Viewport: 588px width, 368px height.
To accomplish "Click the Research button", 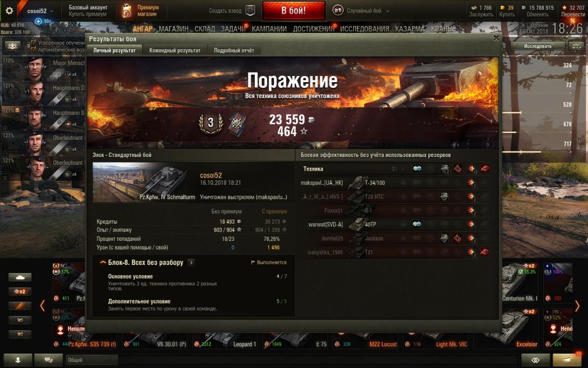I will 538,46.
